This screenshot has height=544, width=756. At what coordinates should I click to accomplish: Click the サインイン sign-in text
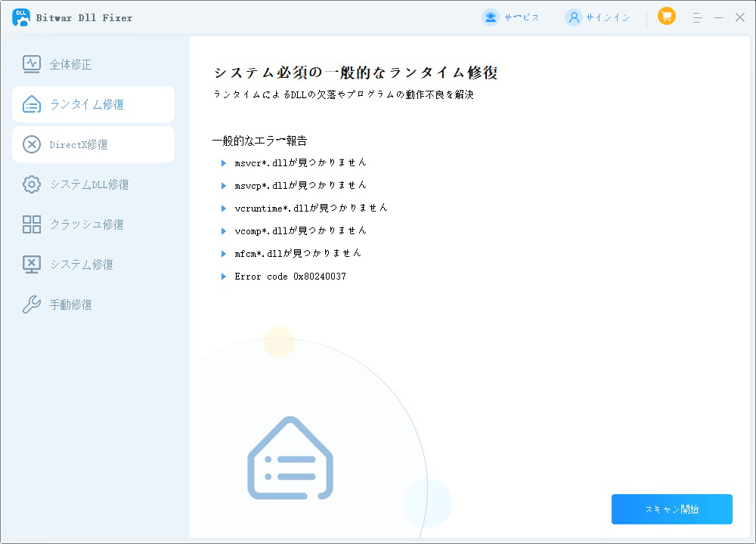[x=608, y=18]
